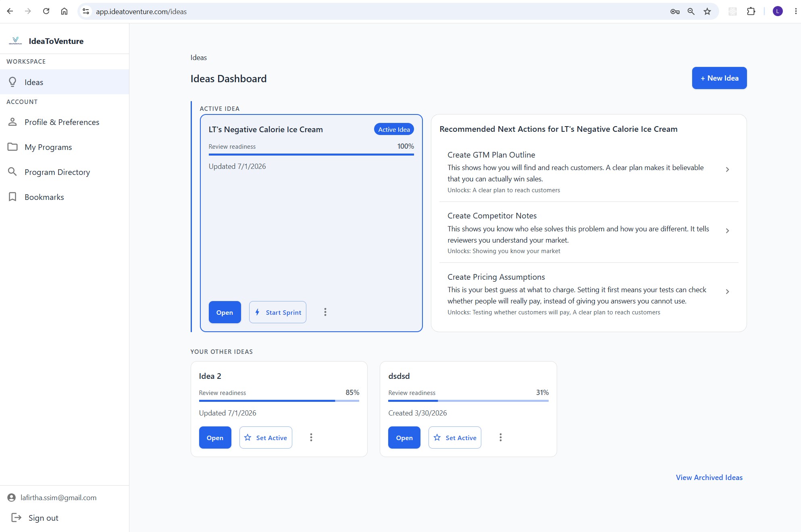Click the account avatar beside lafirtha.ssim@gmail.com
Screen dimensions: 801x532
[x=11, y=498]
